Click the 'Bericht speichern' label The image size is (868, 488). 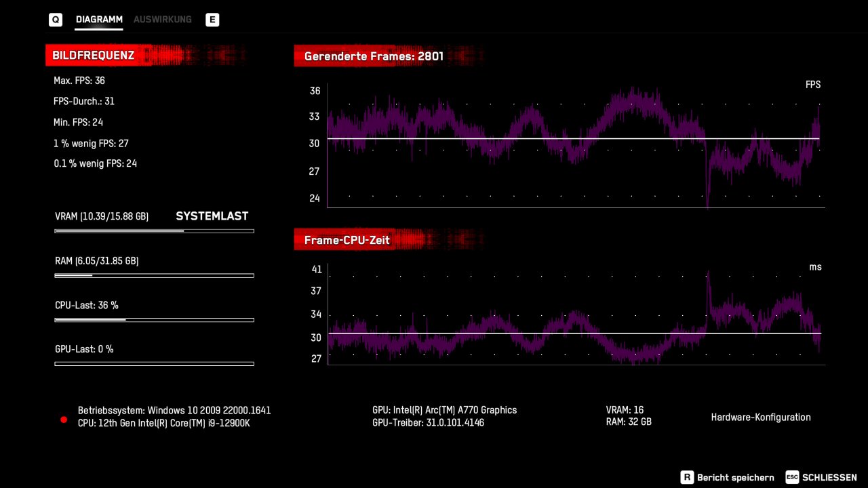pos(735,478)
